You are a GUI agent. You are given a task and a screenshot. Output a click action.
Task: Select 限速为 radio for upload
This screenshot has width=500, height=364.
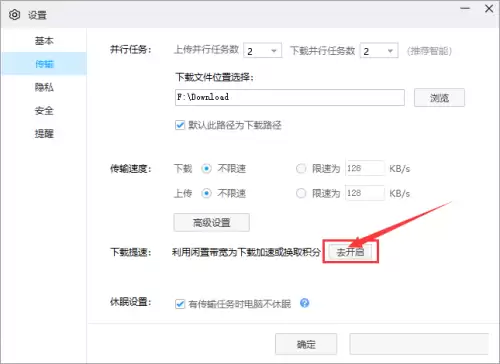coord(301,193)
